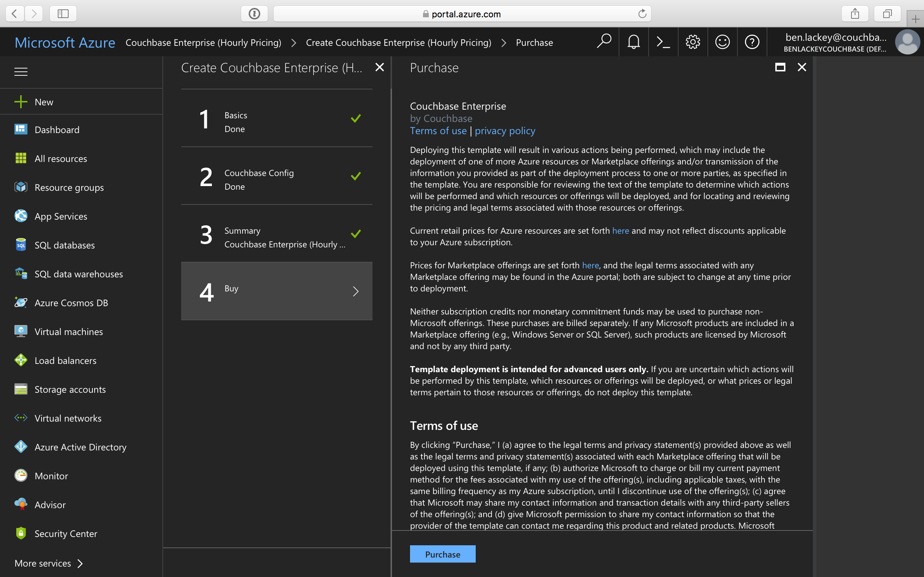This screenshot has height=577, width=924.
Task: Open the Cloud Shell terminal icon
Action: point(663,42)
